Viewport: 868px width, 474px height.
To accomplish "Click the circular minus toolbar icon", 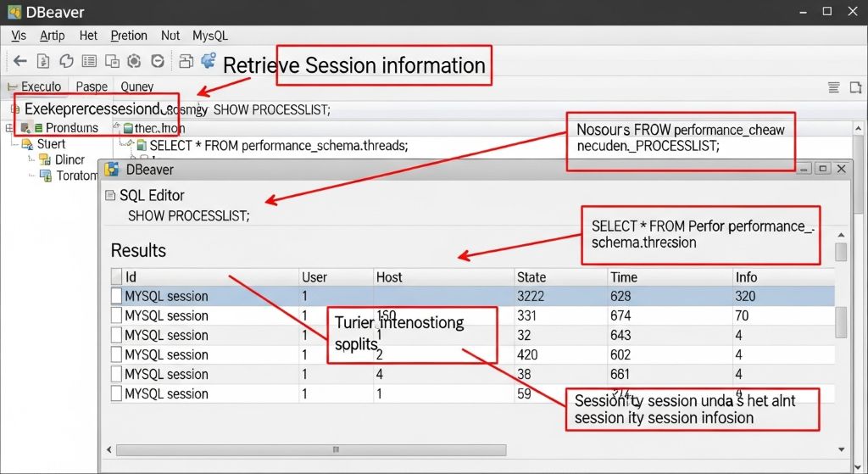I will [157, 61].
